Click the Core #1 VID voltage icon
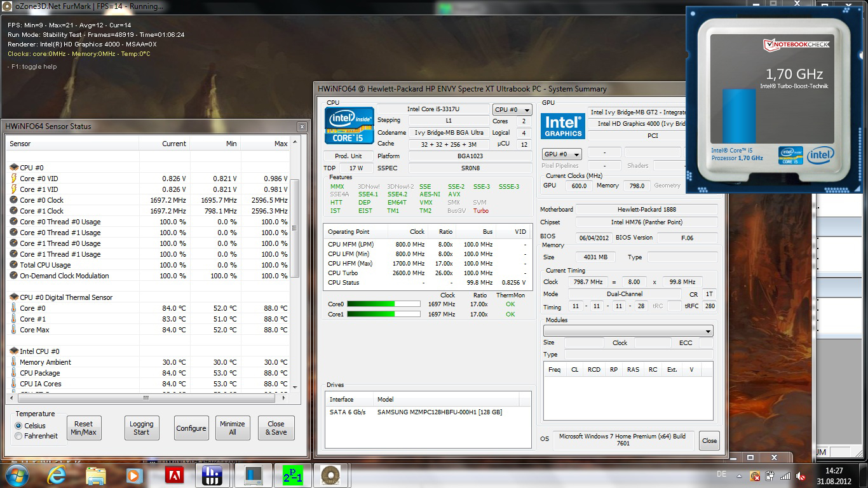868x488 pixels. [x=14, y=189]
